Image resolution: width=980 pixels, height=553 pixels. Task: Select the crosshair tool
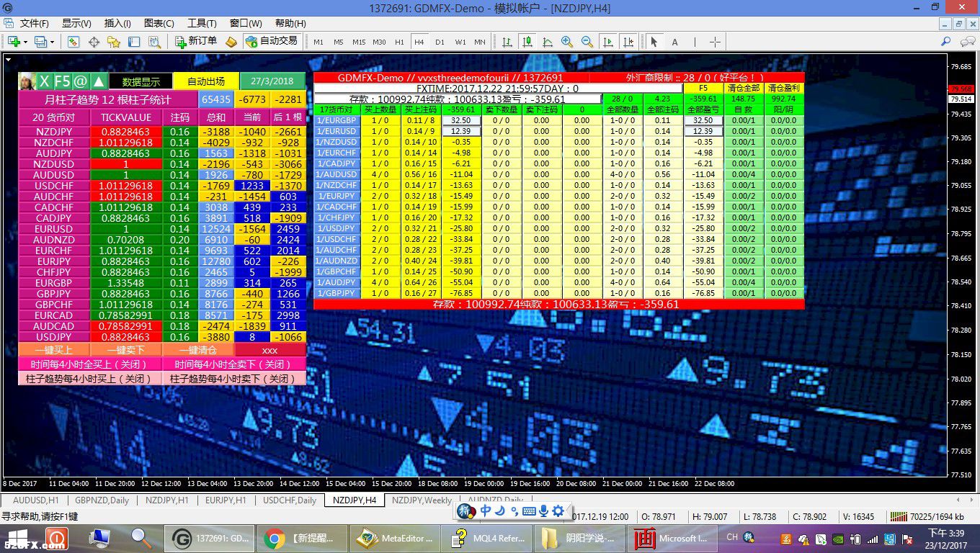tap(715, 42)
